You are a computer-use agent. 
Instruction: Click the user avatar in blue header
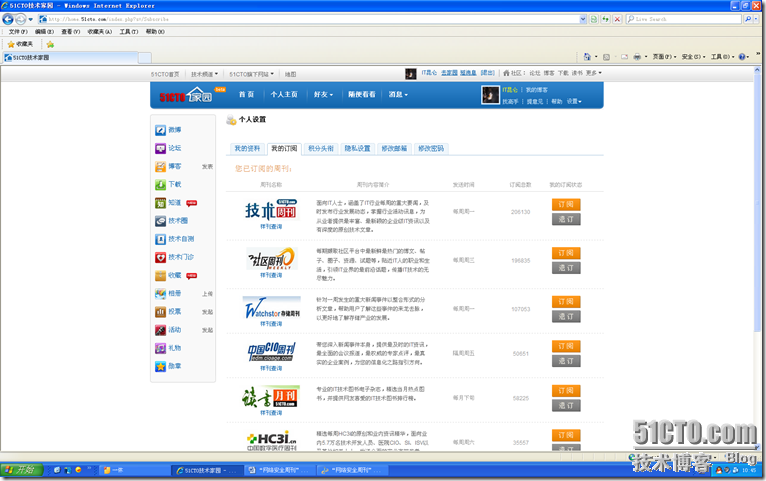(490, 95)
